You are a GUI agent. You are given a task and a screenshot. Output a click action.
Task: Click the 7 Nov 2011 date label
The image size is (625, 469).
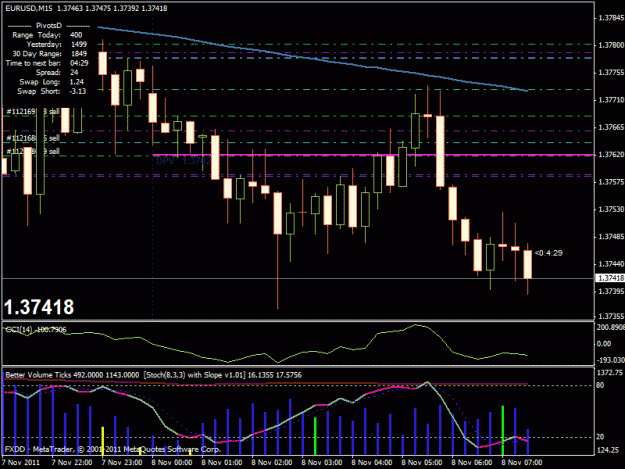tap(21, 463)
